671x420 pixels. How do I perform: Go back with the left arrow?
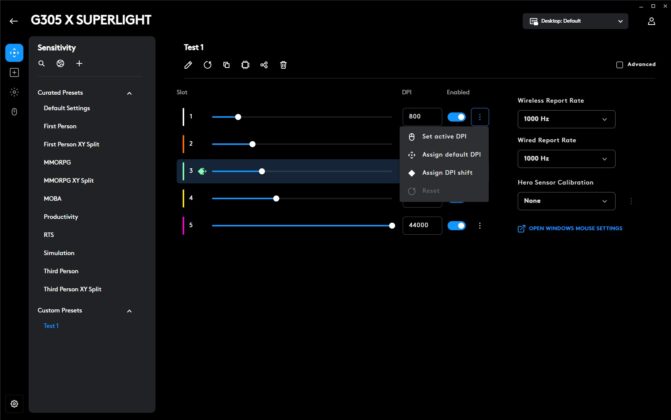click(14, 21)
